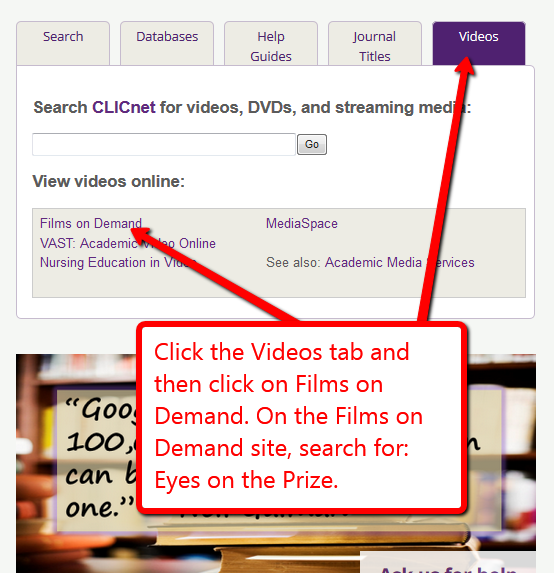554x573 pixels.
Task: Open the Academic Media Services link
Action: (399, 262)
